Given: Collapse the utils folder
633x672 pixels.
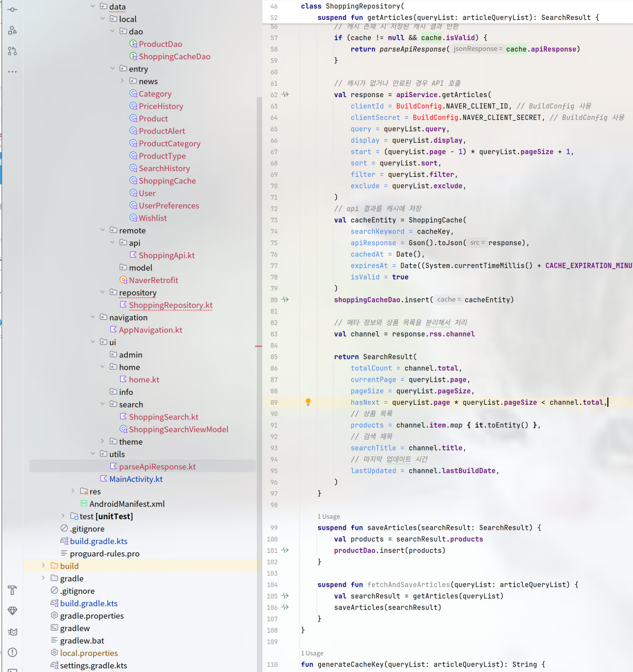Looking at the screenshot, I should [93, 454].
